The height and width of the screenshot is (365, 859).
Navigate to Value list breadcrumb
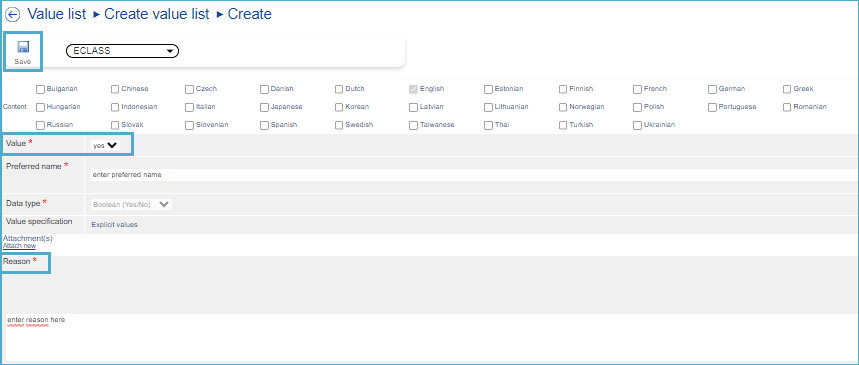coord(56,14)
